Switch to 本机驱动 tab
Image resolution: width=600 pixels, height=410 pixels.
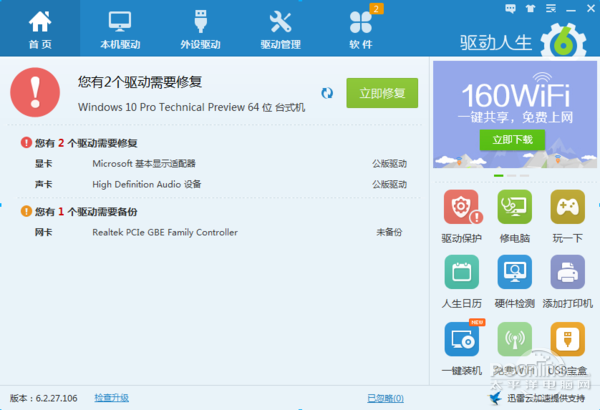click(x=120, y=28)
